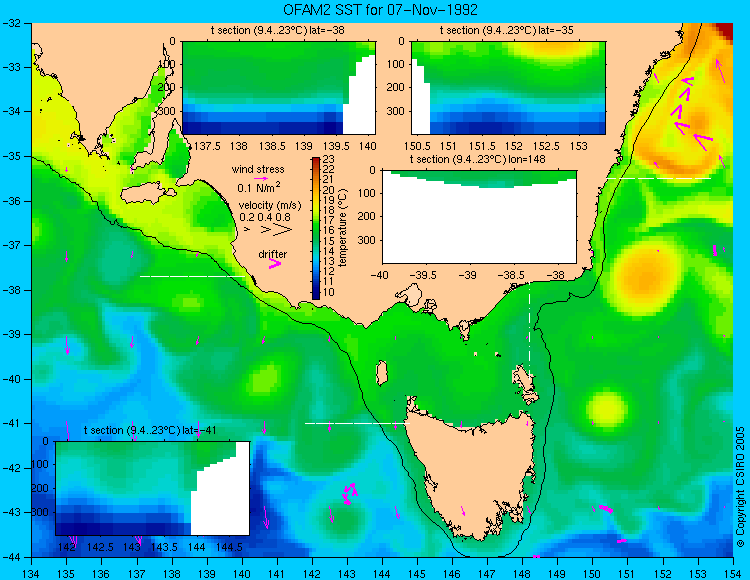Click the 137.5 tick on lat=-38 inset

point(208,146)
